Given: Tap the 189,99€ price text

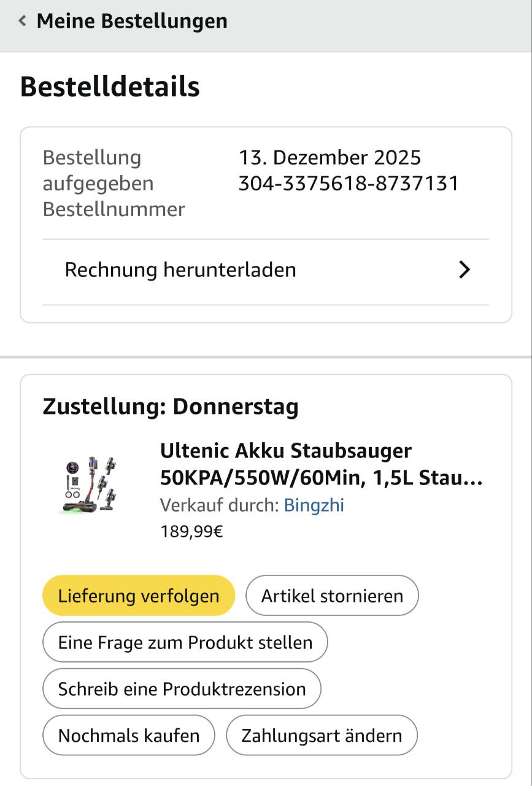Looking at the screenshot, I should pyautogui.click(x=191, y=532).
